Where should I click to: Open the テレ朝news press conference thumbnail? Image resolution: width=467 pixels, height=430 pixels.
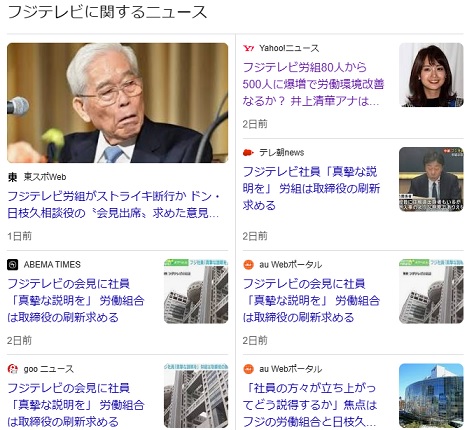pos(431,179)
